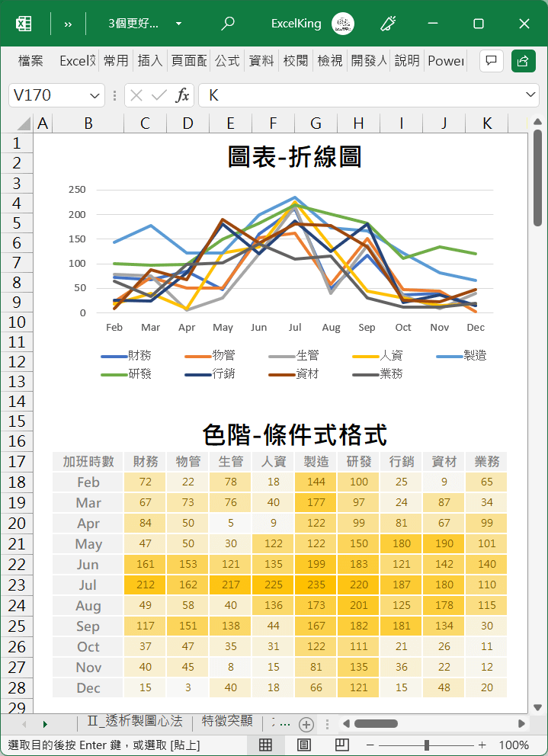This screenshot has height=756, width=548.
Task: Click the ExcelKing account avatar
Action: coord(343,24)
